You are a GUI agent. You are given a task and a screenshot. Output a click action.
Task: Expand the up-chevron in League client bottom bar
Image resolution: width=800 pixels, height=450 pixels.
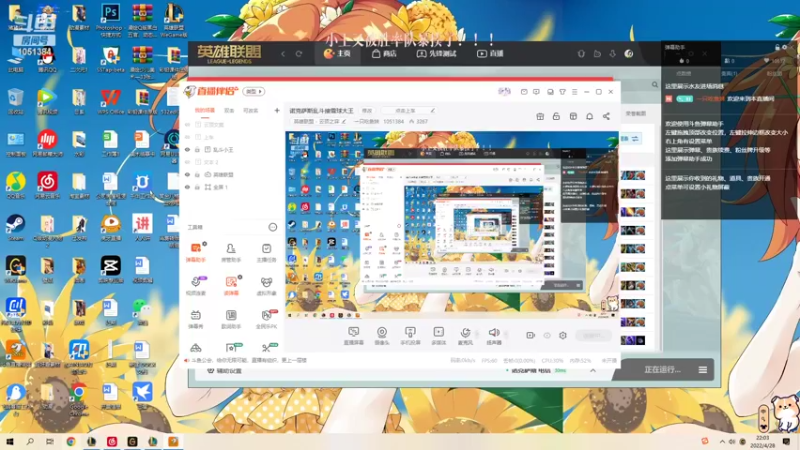pyautogui.click(x=593, y=370)
